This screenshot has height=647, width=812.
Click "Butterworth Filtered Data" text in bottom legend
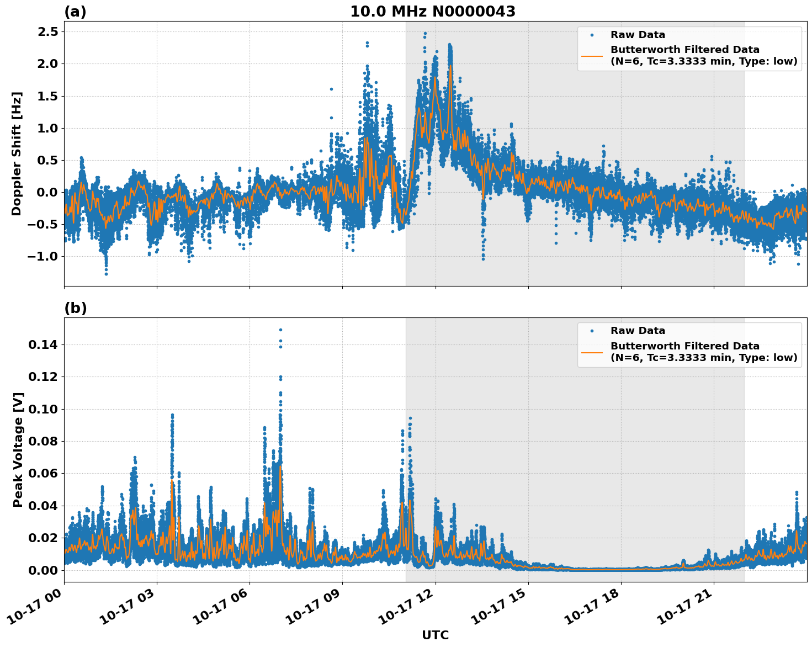tap(684, 346)
